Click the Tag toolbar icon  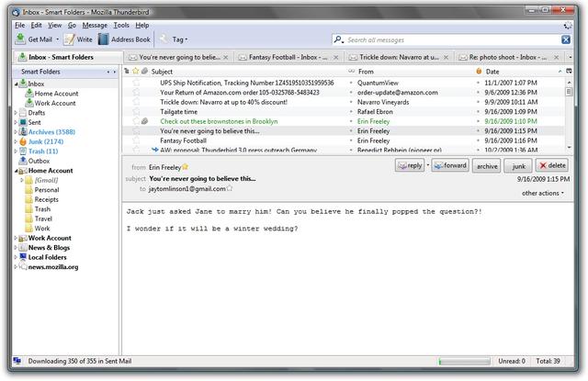click(164, 39)
